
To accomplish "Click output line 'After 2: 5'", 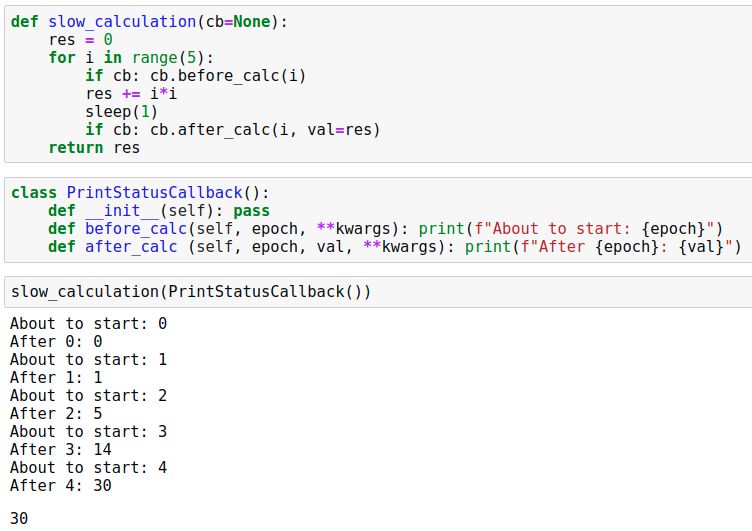I will (x=56, y=413).
